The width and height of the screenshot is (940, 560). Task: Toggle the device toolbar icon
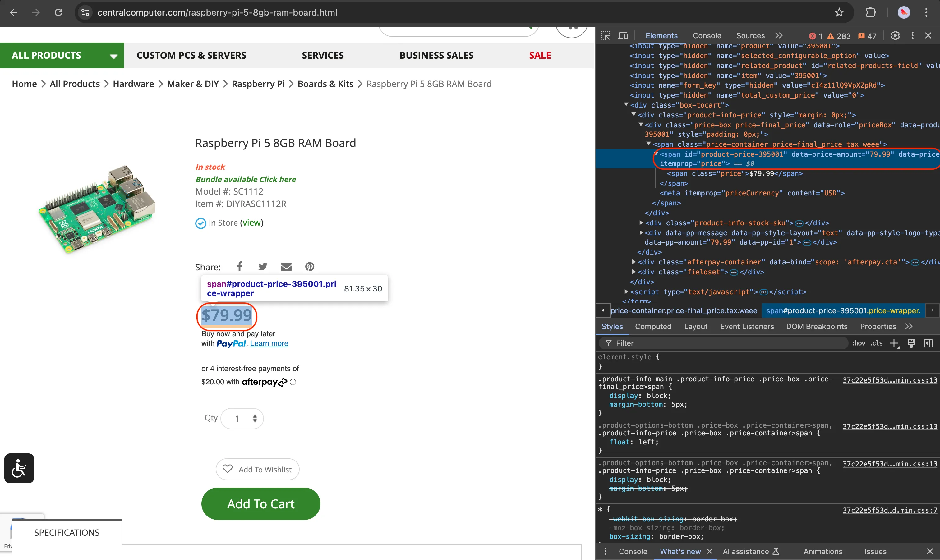pos(623,35)
